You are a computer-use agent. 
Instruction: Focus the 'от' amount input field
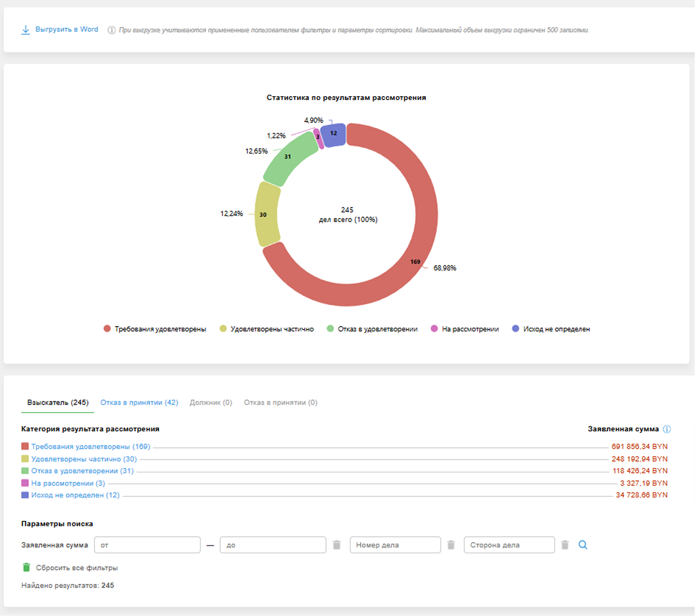coord(147,545)
